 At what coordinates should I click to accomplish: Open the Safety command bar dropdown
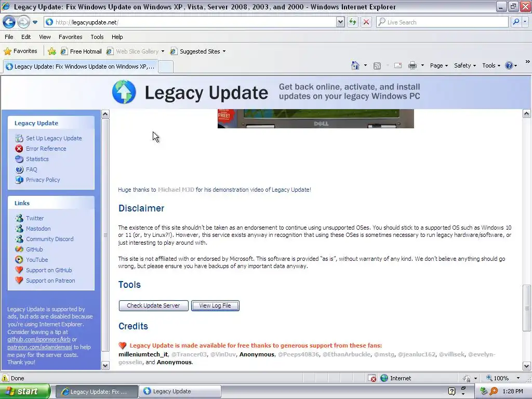pyautogui.click(x=465, y=65)
